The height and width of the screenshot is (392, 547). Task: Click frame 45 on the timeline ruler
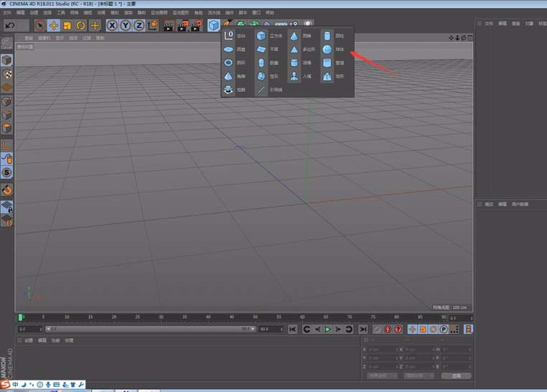231,317
